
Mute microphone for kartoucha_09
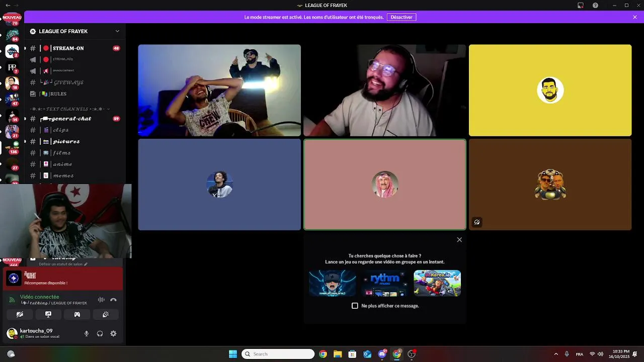pos(87,333)
